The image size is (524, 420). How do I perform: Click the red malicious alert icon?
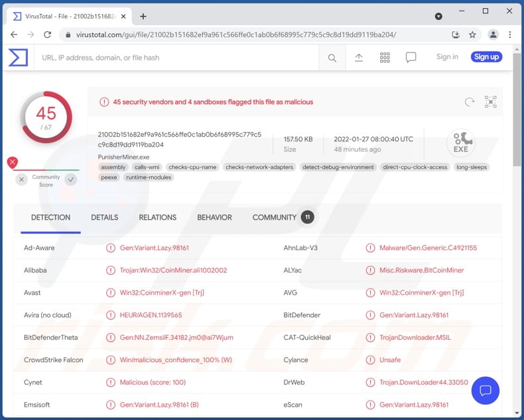point(104,102)
